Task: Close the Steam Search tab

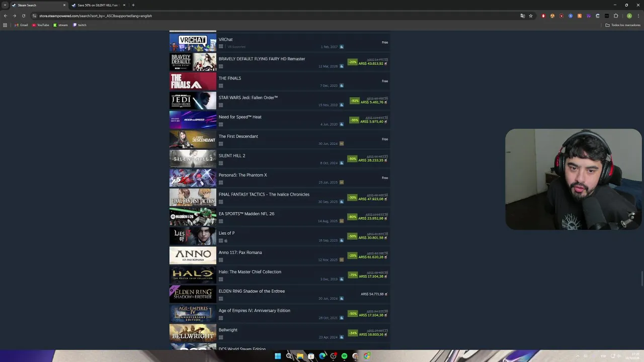Action: pos(64,5)
